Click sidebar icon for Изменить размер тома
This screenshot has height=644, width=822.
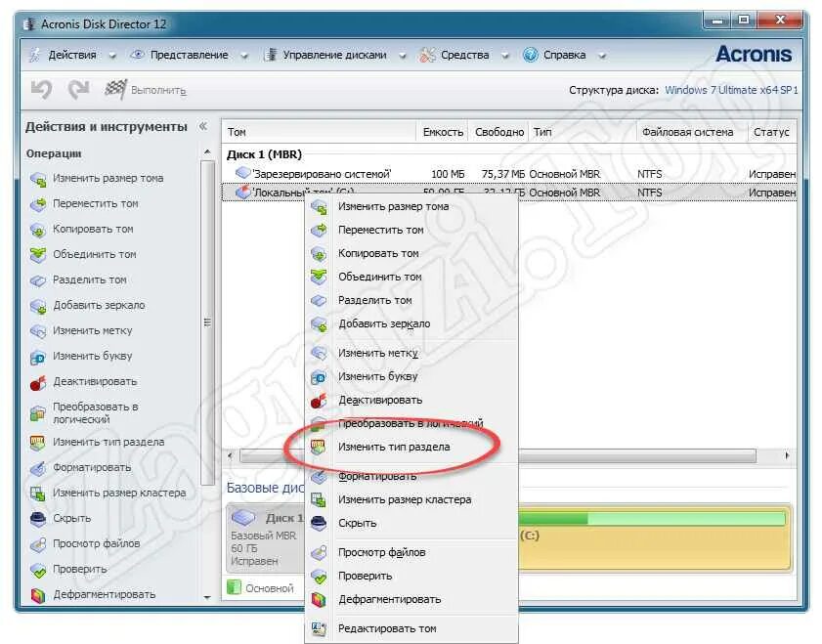38,179
